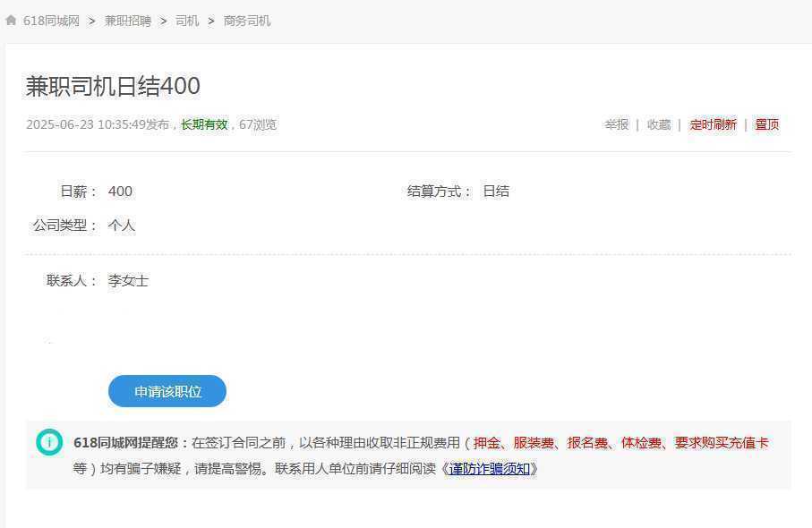Click the home icon in breadcrumb

[x=11, y=21]
